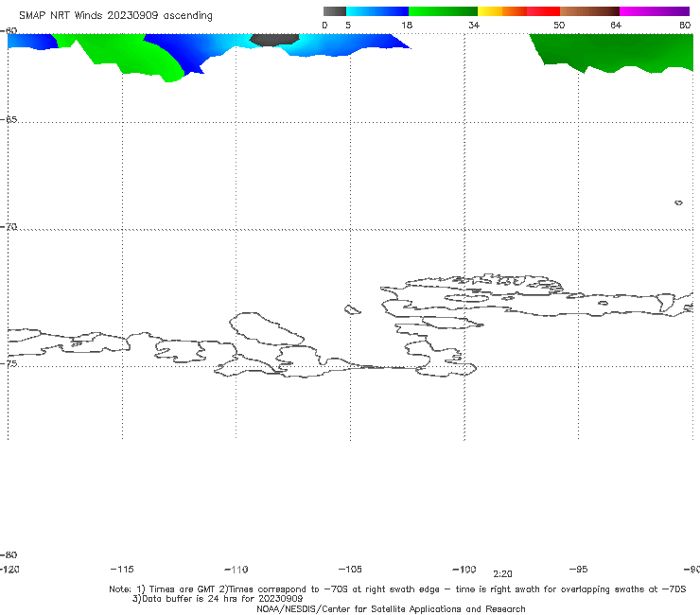Click the gray segment of the color bar
This screenshot has height=615, width=700.
click(x=335, y=11)
